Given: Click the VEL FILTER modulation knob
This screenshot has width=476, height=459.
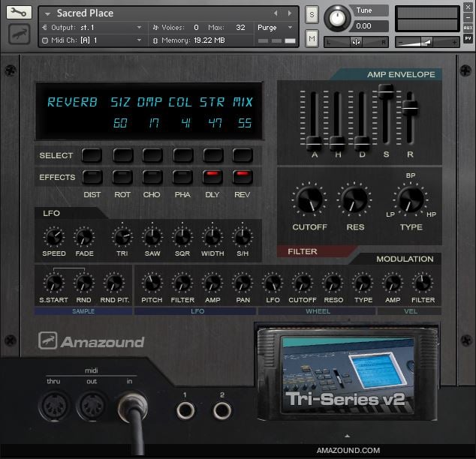Looking at the screenshot, I should coord(423,283).
